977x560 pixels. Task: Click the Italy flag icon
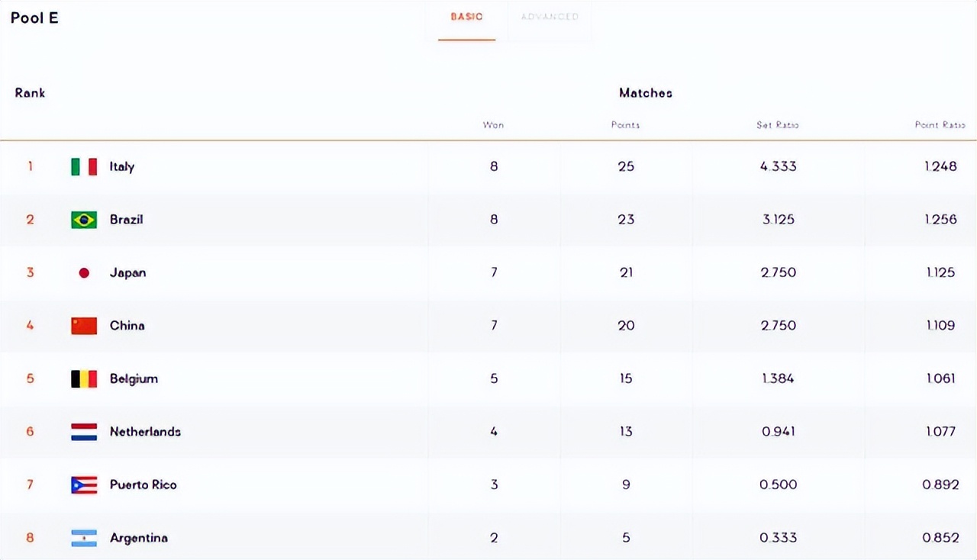point(84,166)
